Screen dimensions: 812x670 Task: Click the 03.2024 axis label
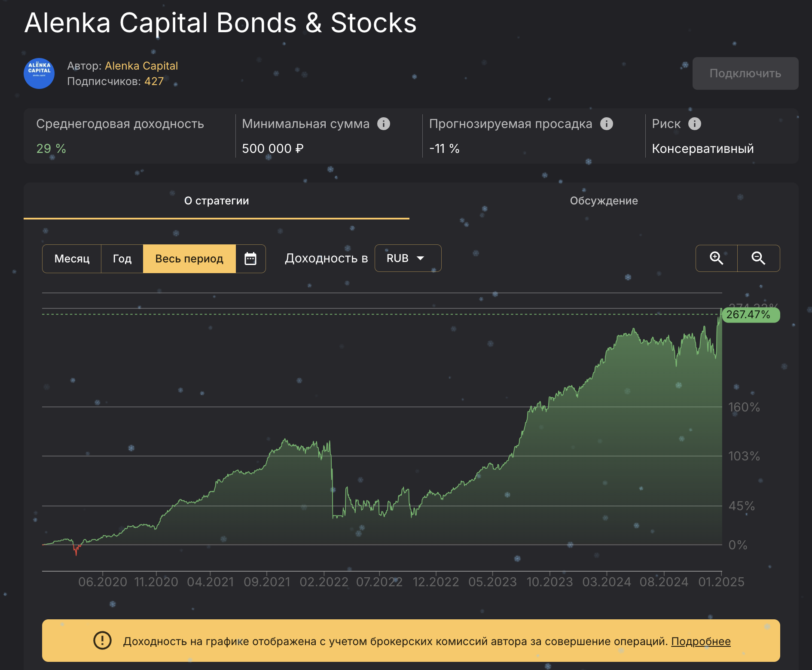click(607, 582)
